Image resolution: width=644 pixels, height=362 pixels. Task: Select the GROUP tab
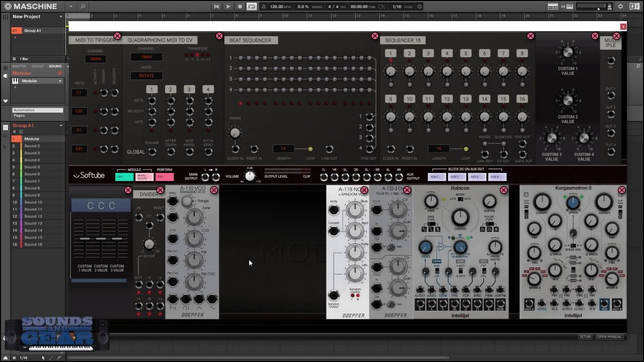coord(38,66)
